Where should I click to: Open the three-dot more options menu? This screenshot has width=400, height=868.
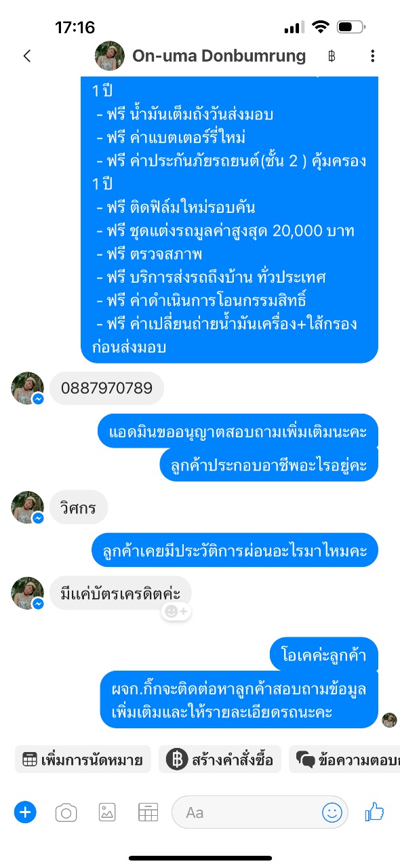(x=372, y=56)
